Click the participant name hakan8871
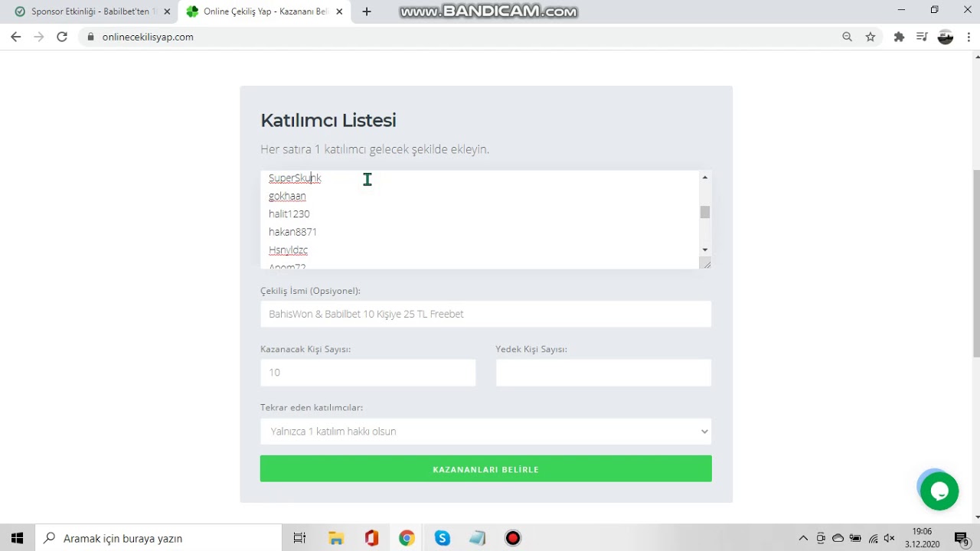The width and height of the screenshot is (980, 551). pyautogui.click(x=292, y=232)
